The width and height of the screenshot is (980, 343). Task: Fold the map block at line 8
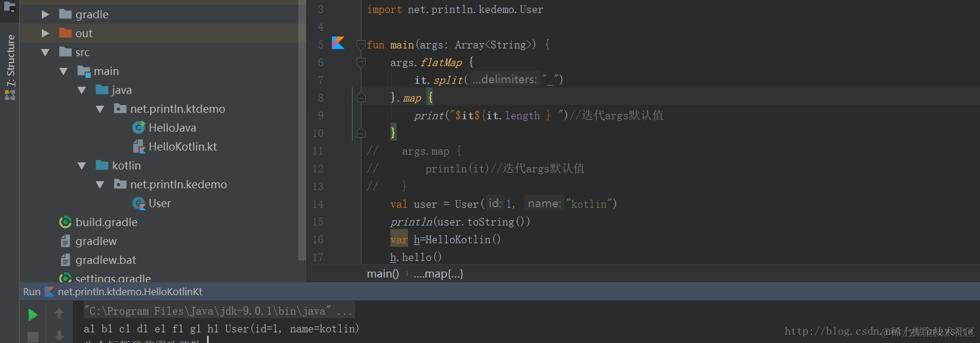tap(361, 97)
